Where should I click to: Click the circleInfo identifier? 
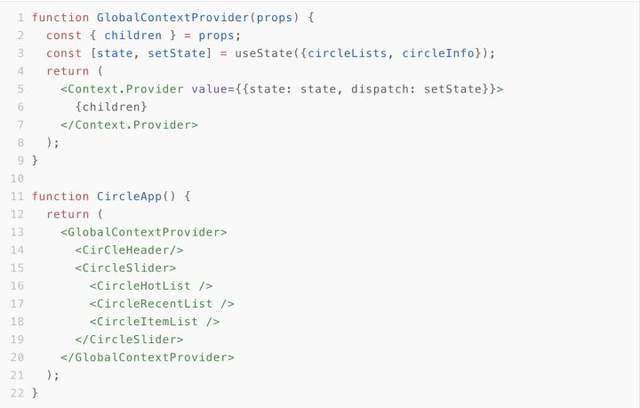tap(438, 53)
